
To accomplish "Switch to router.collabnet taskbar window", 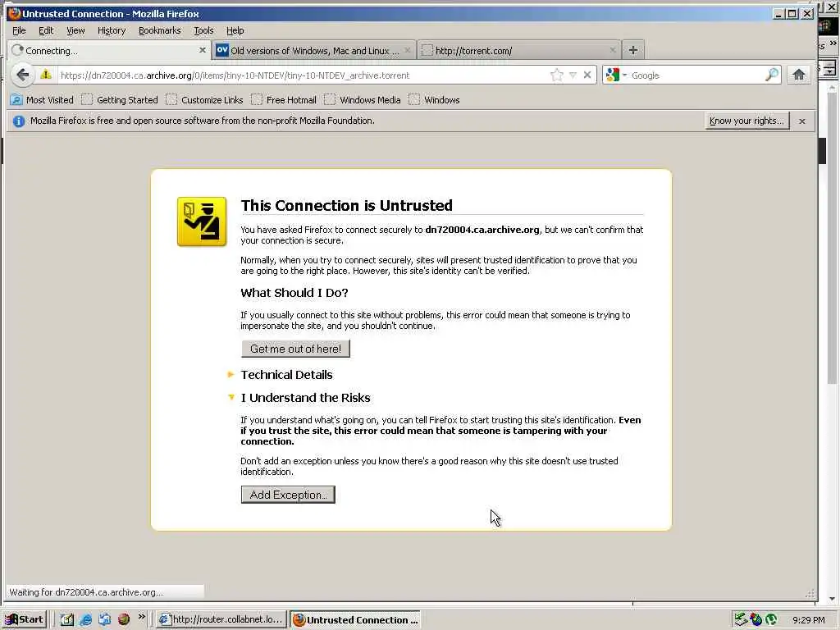I will pyautogui.click(x=221, y=619).
